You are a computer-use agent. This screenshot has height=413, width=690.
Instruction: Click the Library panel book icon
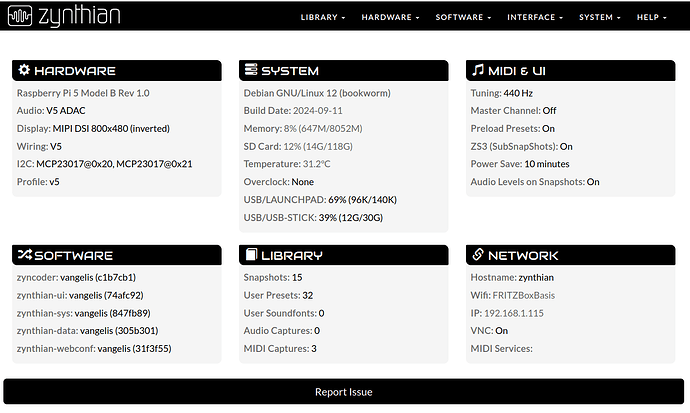(x=251, y=254)
